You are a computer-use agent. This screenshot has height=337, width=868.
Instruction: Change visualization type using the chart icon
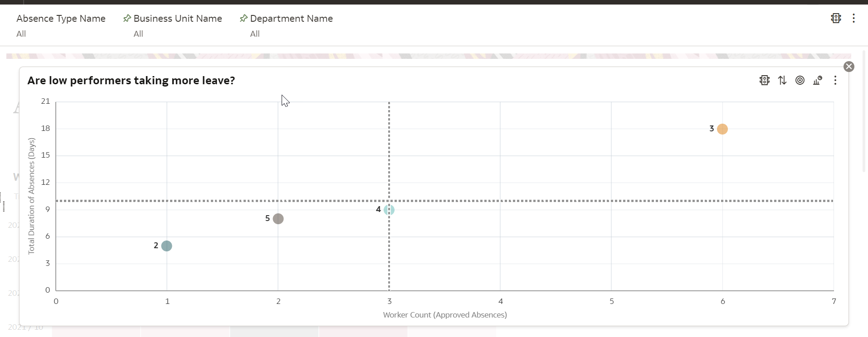click(x=818, y=81)
